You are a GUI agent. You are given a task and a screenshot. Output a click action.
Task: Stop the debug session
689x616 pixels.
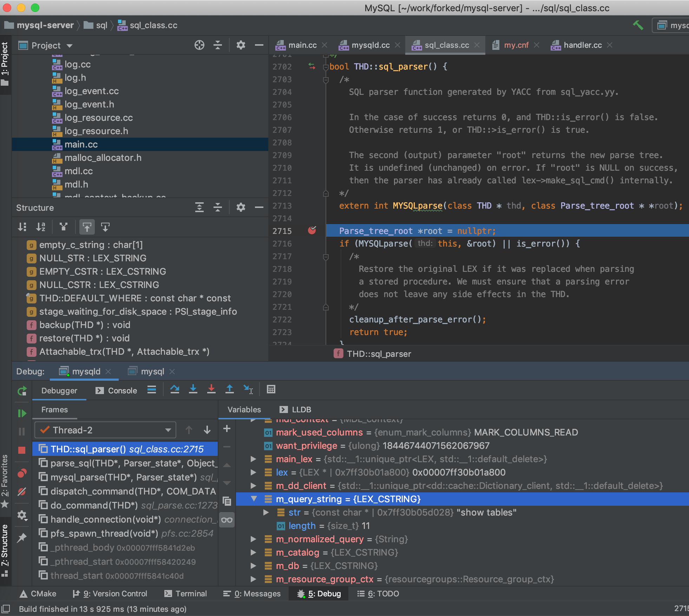22,450
